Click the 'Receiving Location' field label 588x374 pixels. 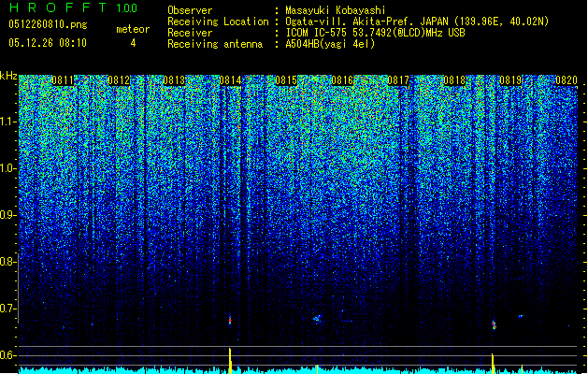[x=218, y=22]
